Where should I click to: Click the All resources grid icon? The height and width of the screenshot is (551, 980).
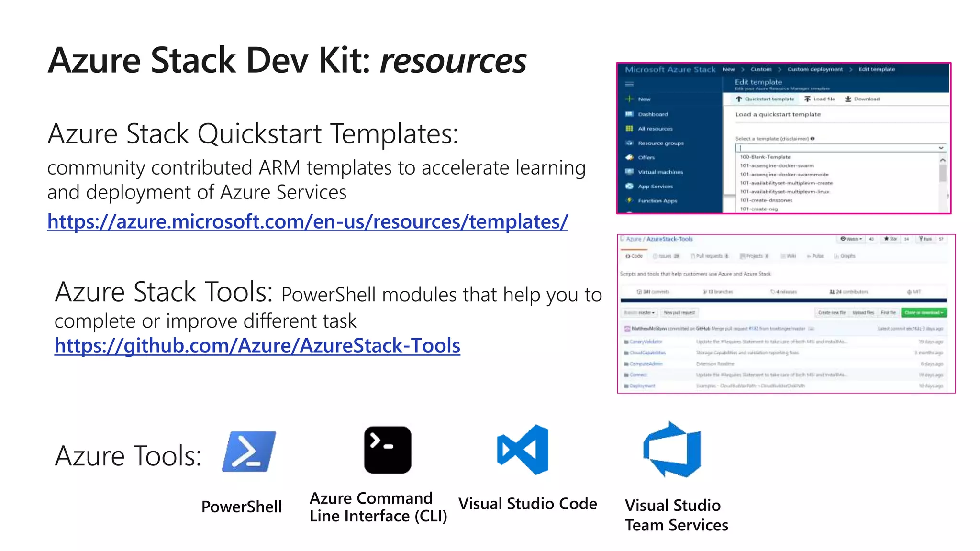[629, 129]
